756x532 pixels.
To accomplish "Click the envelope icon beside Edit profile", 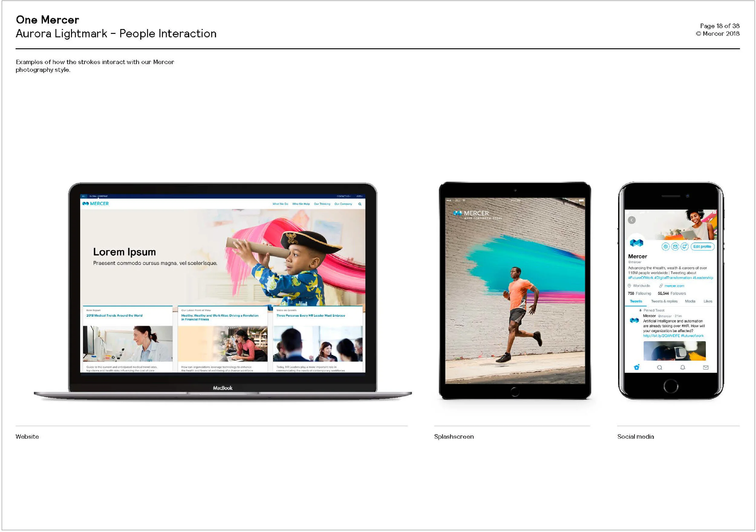I will [x=675, y=247].
